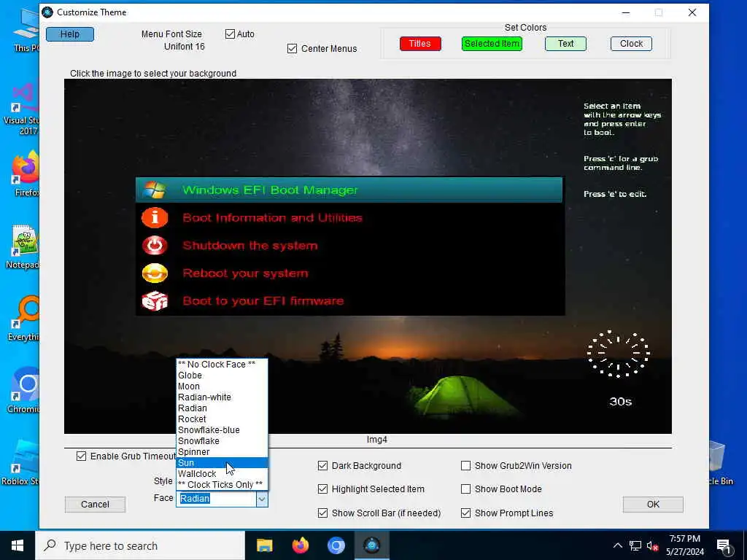The height and width of the screenshot is (560, 747).
Task: Select Radian in the dropdown list
Action: click(222, 408)
